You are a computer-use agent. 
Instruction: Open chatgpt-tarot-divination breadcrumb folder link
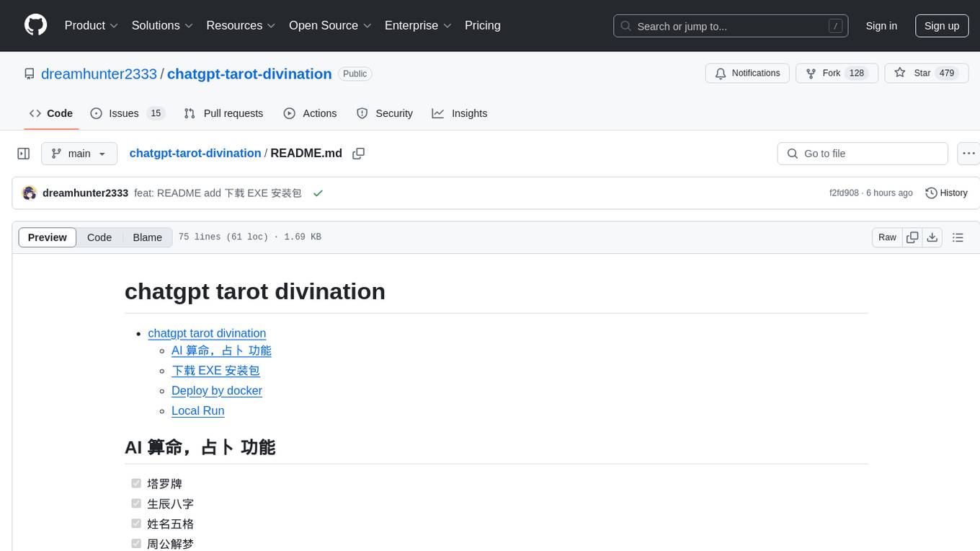click(x=195, y=153)
